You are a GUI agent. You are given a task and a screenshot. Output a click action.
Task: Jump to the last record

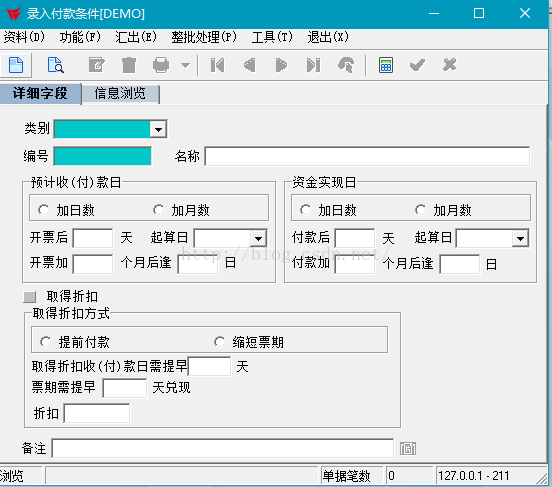[313, 65]
